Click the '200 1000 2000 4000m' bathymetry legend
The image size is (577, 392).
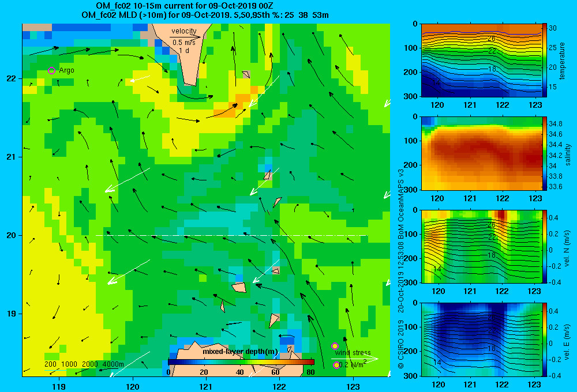[x=84, y=364]
